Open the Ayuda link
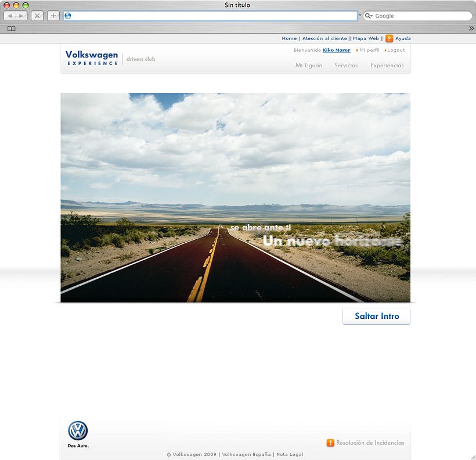 tap(403, 38)
